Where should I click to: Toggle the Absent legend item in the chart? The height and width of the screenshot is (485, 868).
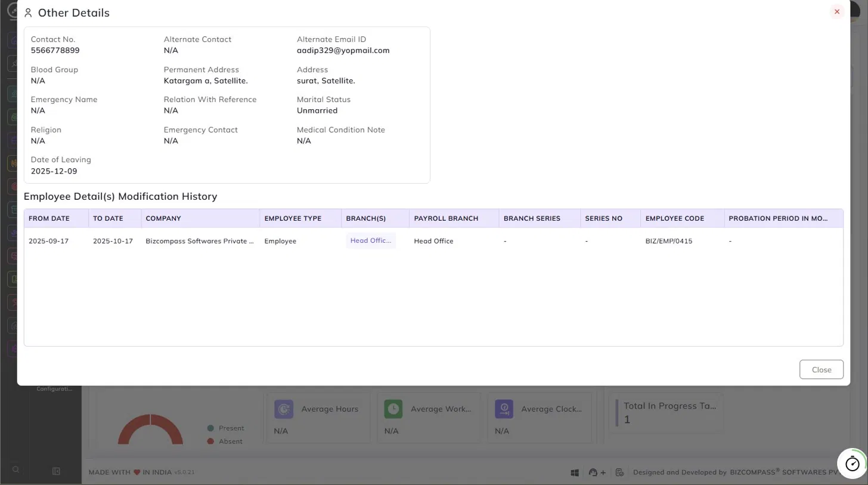[x=225, y=441]
